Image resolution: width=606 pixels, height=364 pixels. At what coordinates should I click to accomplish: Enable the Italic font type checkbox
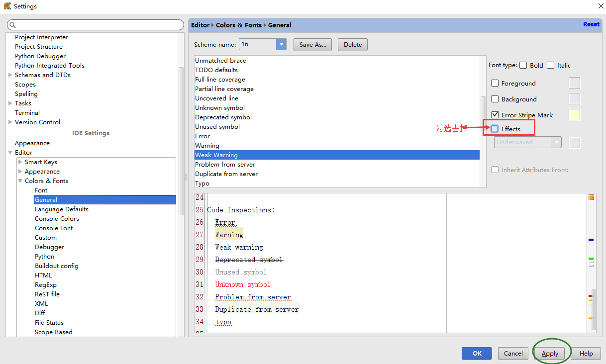(550, 65)
